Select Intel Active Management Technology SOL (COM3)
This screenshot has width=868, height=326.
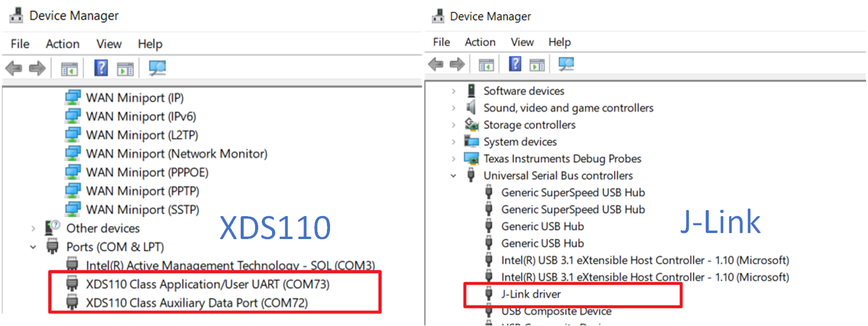pos(230,266)
